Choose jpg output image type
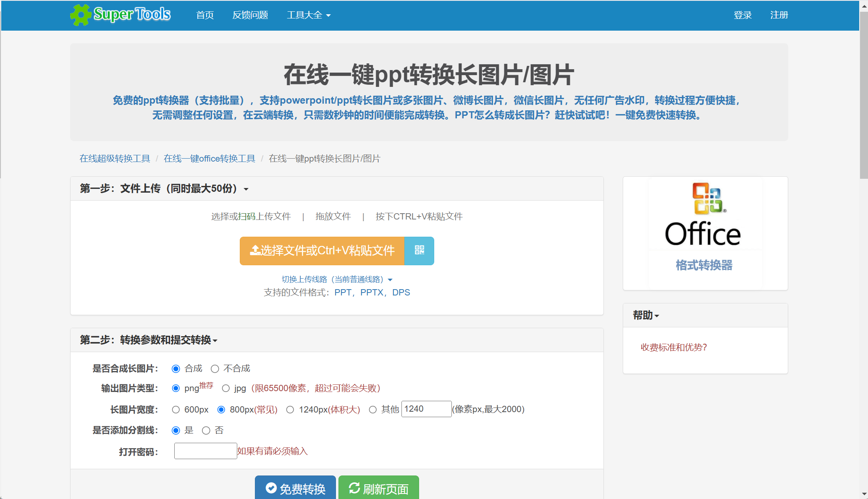The width and height of the screenshot is (868, 499). coord(226,389)
